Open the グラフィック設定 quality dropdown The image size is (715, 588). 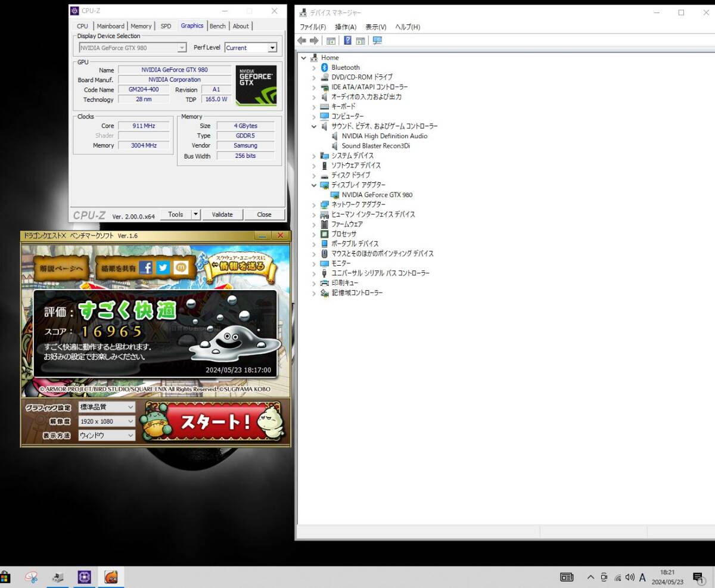pyautogui.click(x=107, y=407)
